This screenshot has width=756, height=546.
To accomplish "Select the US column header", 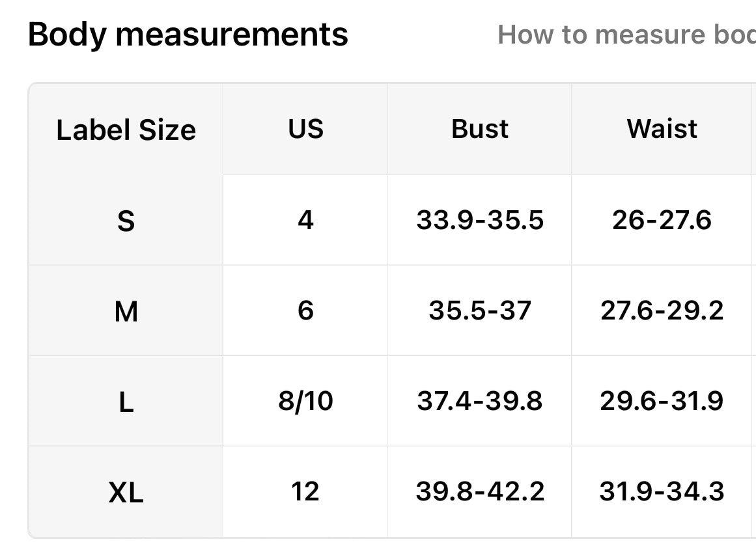I will tap(305, 129).
